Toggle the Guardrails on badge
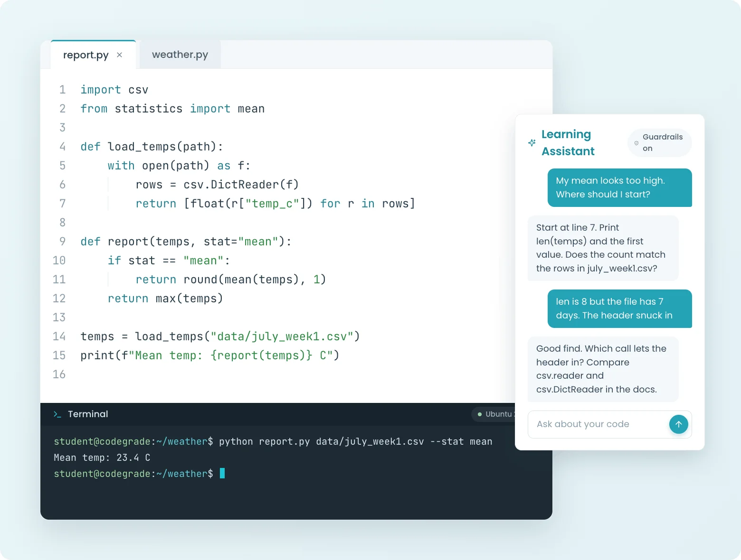This screenshot has width=741, height=560. pyautogui.click(x=659, y=143)
